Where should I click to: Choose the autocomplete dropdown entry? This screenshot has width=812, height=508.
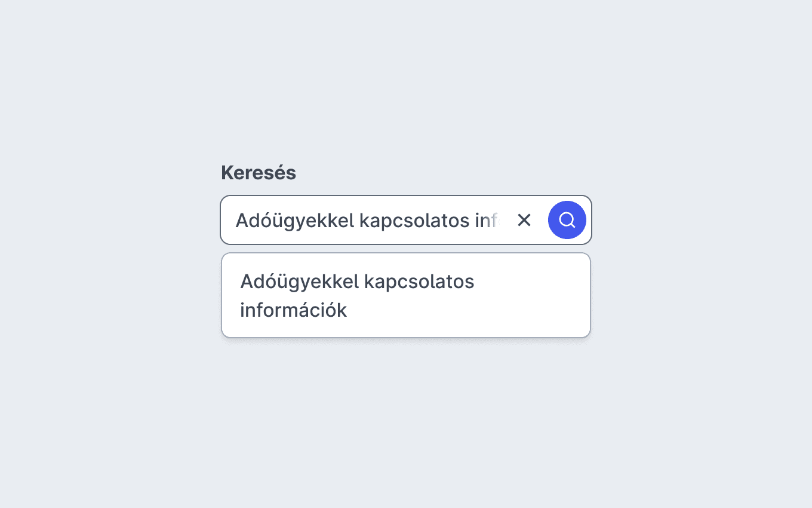[x=406, y=295]
